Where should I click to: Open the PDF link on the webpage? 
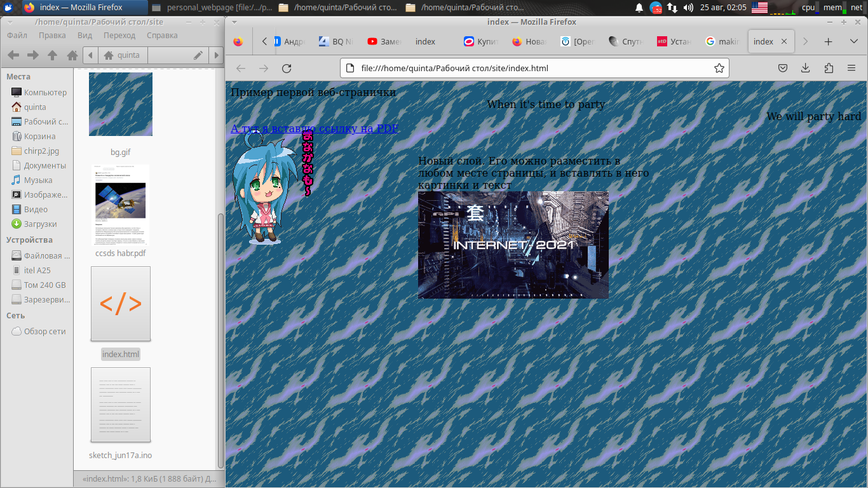coord(315,128)
